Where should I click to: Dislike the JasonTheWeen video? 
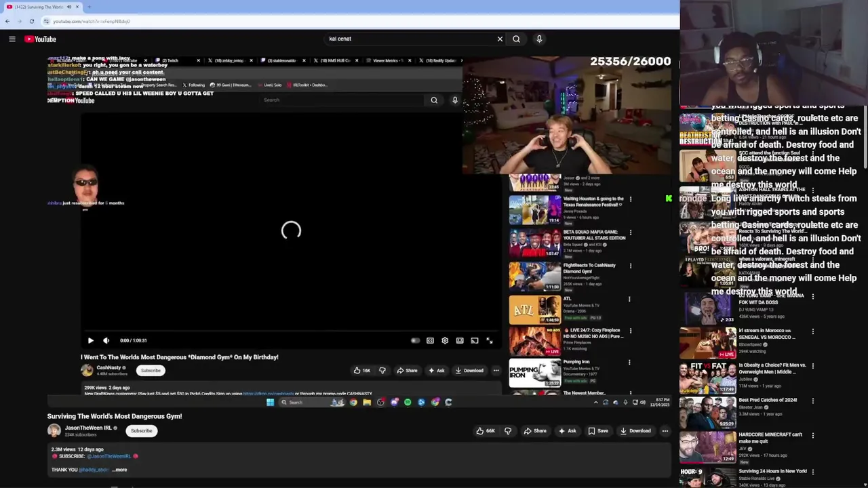pos(508,431)
